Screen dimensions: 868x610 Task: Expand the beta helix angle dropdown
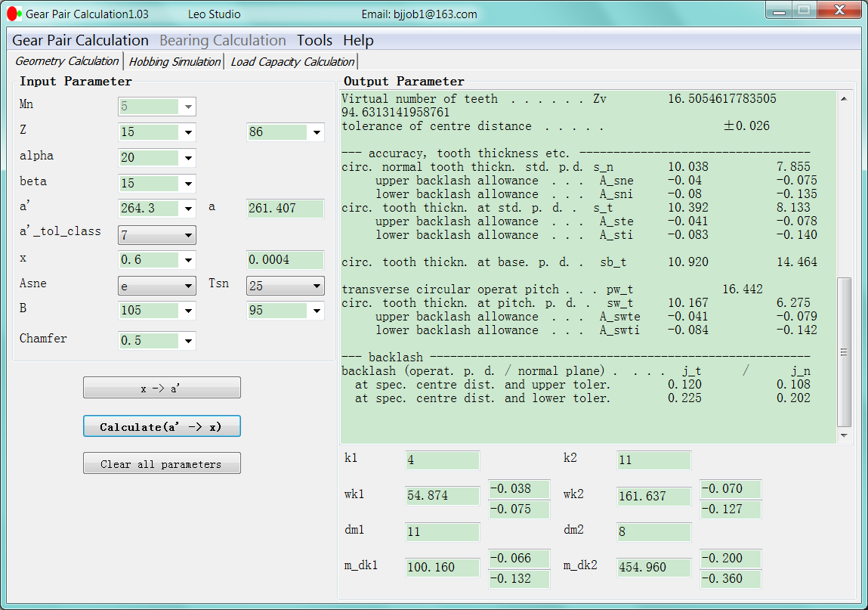188,184
